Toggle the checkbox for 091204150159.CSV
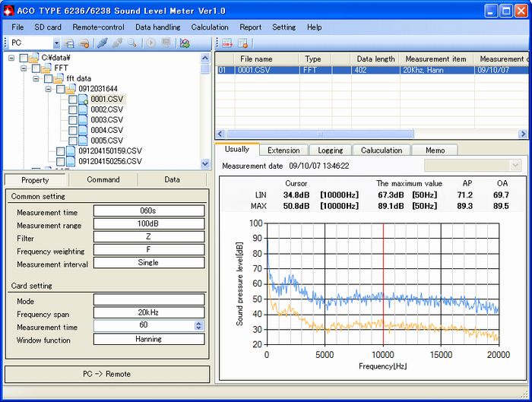This screenshot has height=402, width=532. pos(61,151)
